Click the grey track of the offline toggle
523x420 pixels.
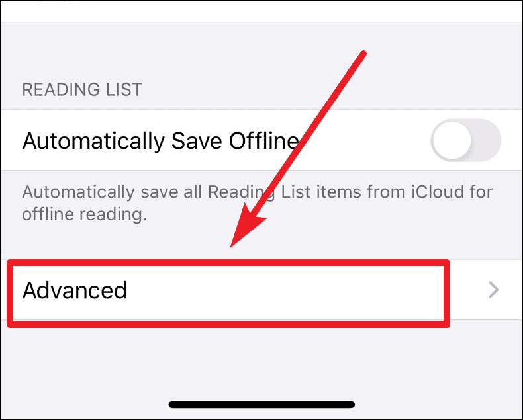tap(487, 140)
